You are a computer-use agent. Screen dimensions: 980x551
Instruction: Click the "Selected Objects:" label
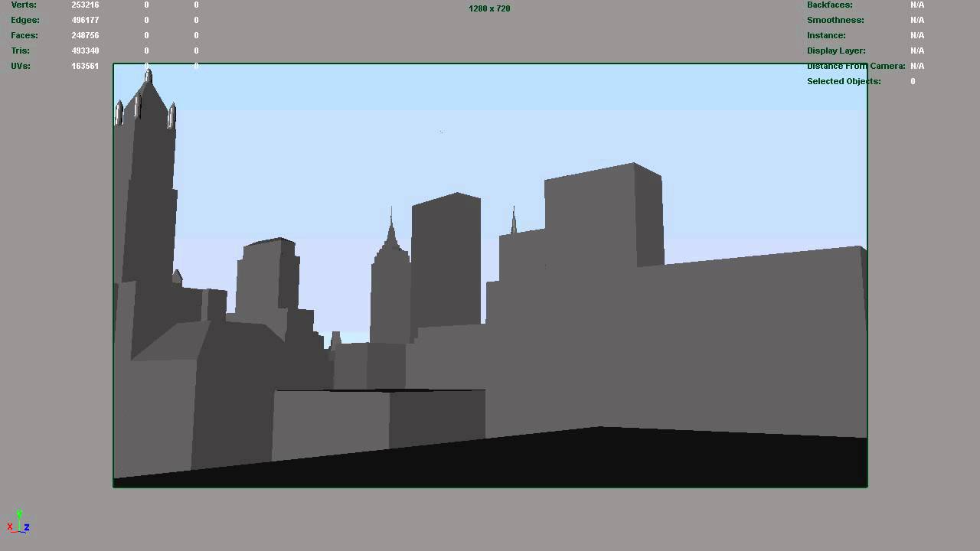[x=844, y=81]
